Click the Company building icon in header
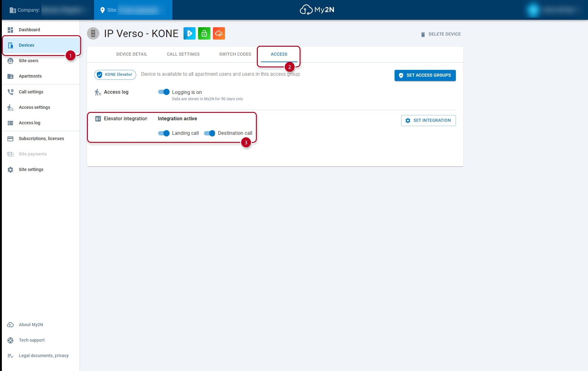The image size is (588, 371). pyautogui.click(x=13, y=10)
